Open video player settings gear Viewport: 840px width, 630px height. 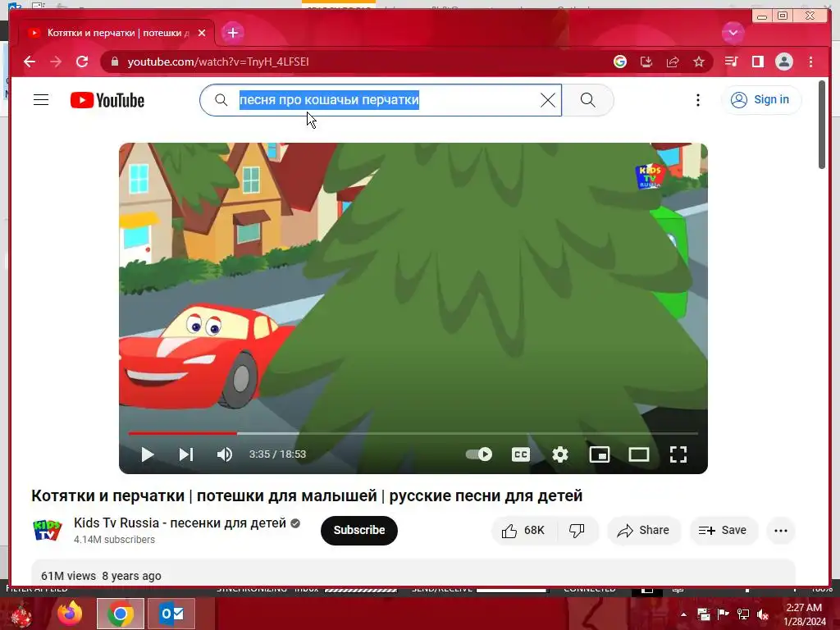pyautogui.click(x=559, y=454)
